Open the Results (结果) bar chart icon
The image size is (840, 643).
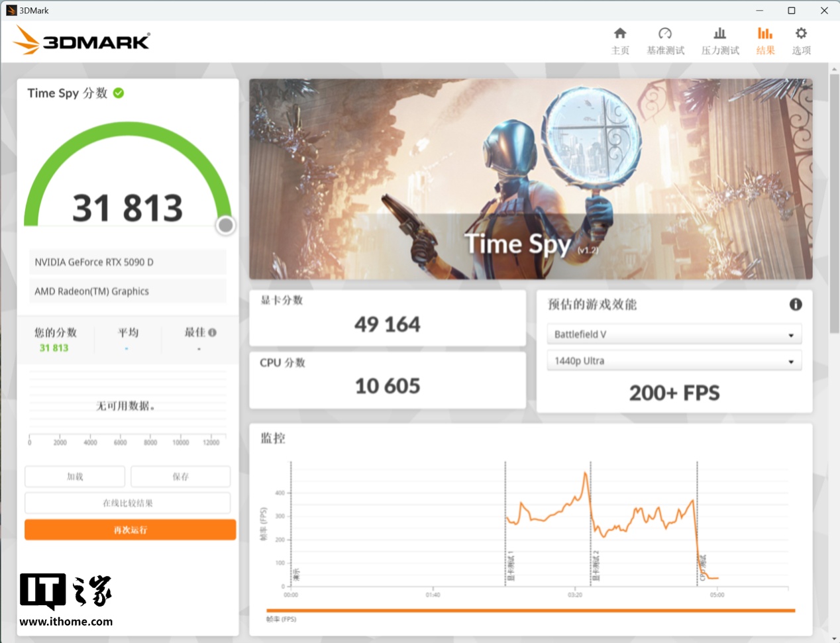coord(765,34)
